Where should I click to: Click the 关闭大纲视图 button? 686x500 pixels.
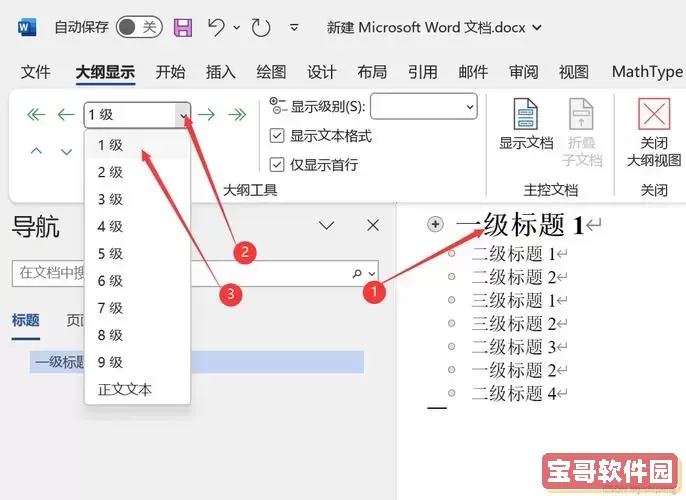[654, 133]
